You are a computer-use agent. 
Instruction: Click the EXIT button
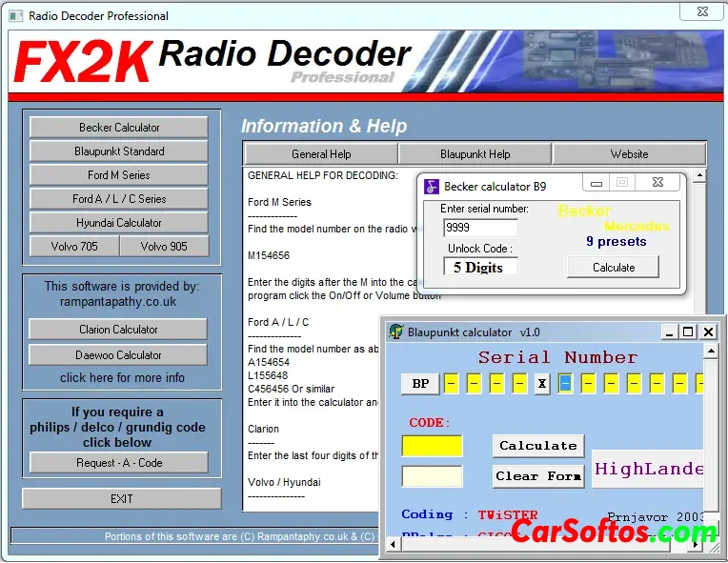(121, 499)
